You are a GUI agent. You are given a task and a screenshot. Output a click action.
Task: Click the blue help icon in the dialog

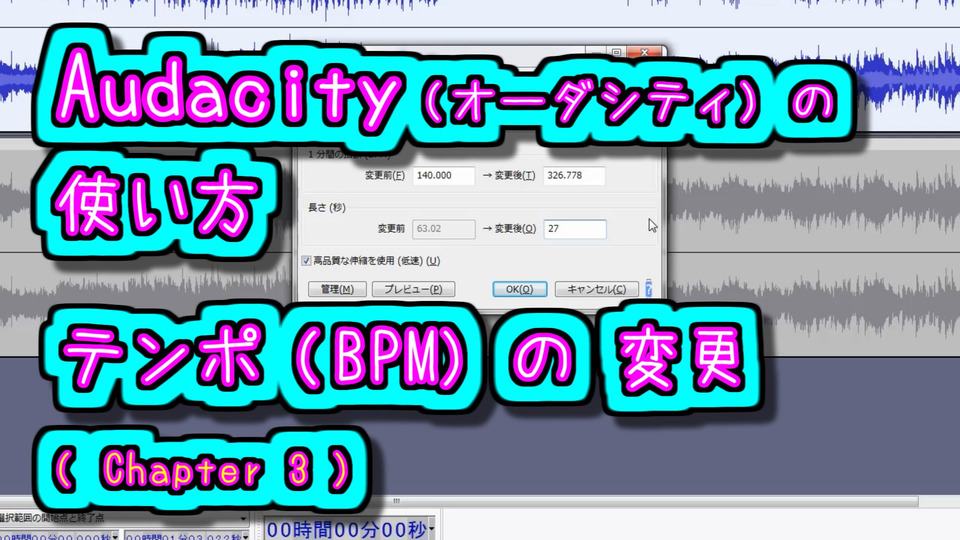[x=648, y=288]
